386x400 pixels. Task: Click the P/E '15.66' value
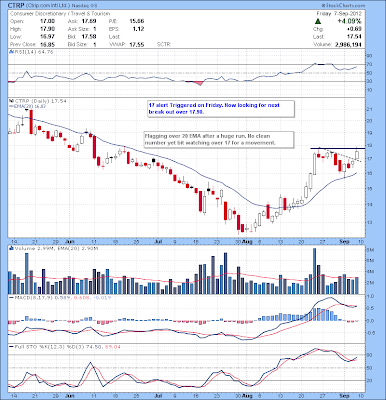pyautogui.click(x=136, y=21)
